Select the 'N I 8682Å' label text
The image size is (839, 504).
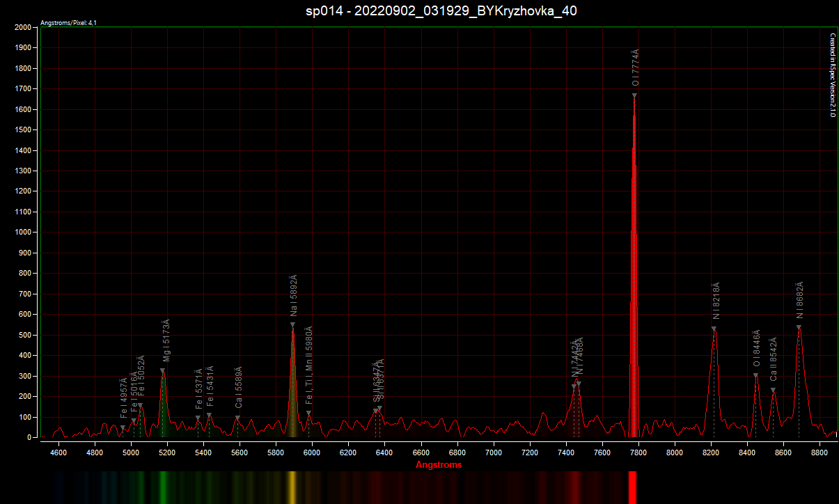click(x=800, y=300)
